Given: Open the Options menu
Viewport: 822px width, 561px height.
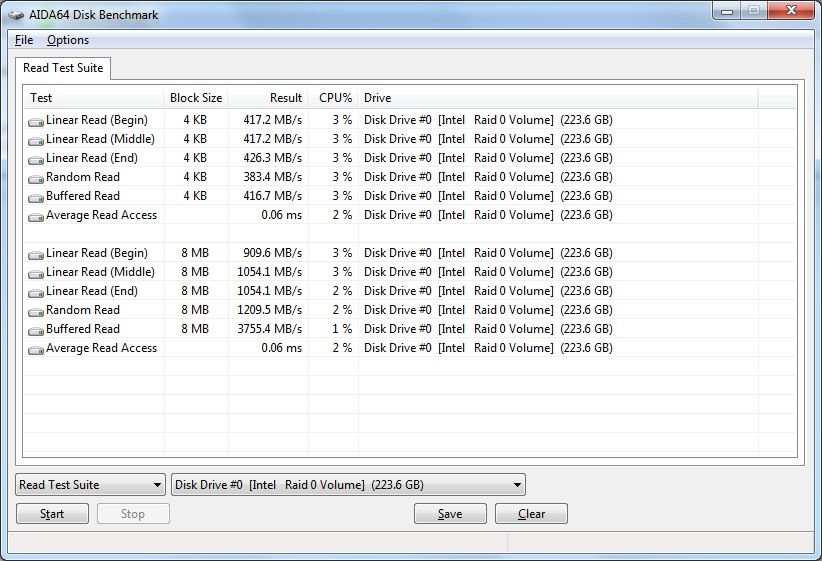Looking at the screenshot, I should (x=68, y=40).
